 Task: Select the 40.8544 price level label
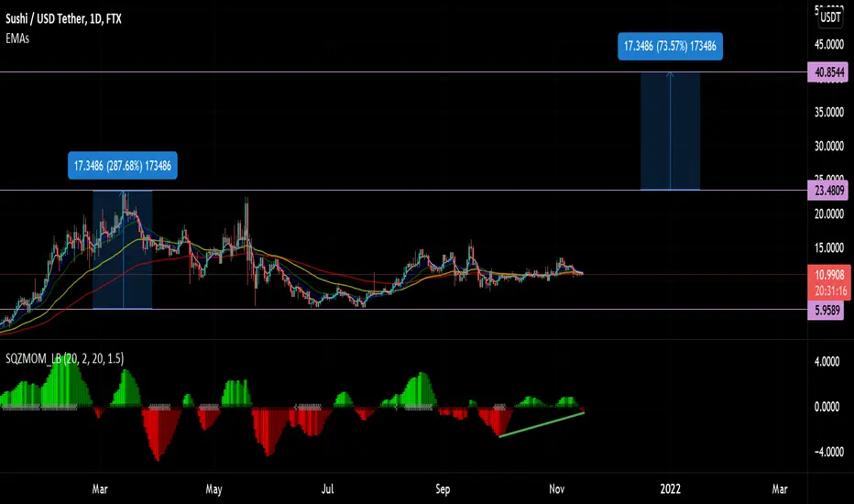(827, 71)
